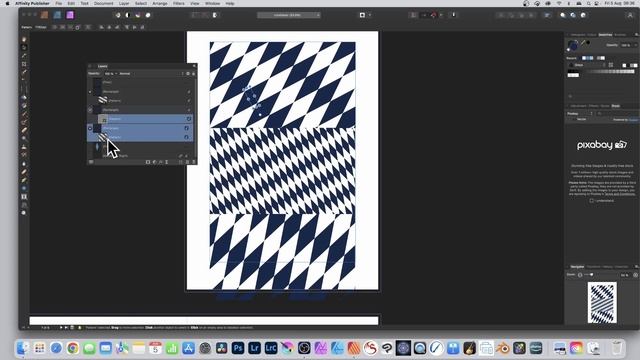Pick the black swatch in Greys palette
The width and height of the screenshot is (640, 360).
pyautogui.click(x=570, y=71)
